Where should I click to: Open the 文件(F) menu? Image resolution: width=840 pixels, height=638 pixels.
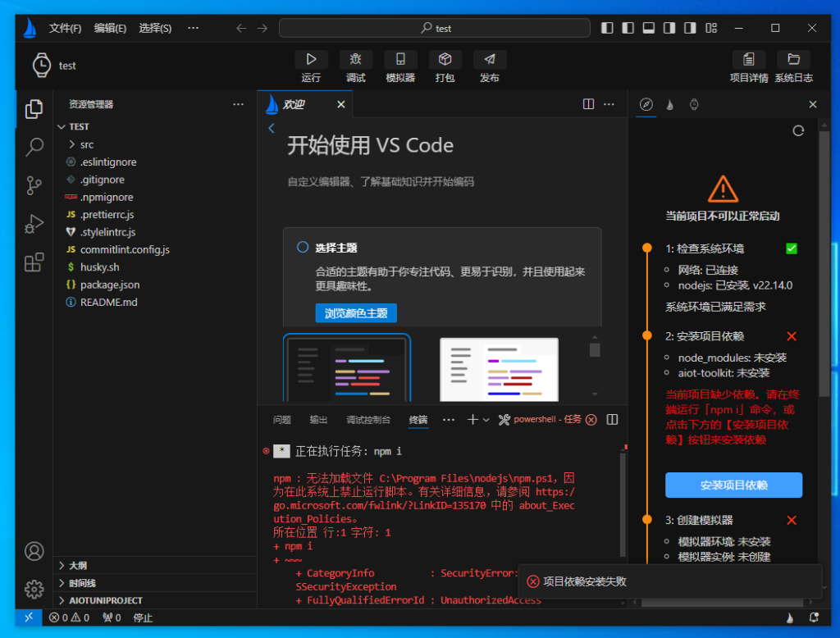click(65, 29)
